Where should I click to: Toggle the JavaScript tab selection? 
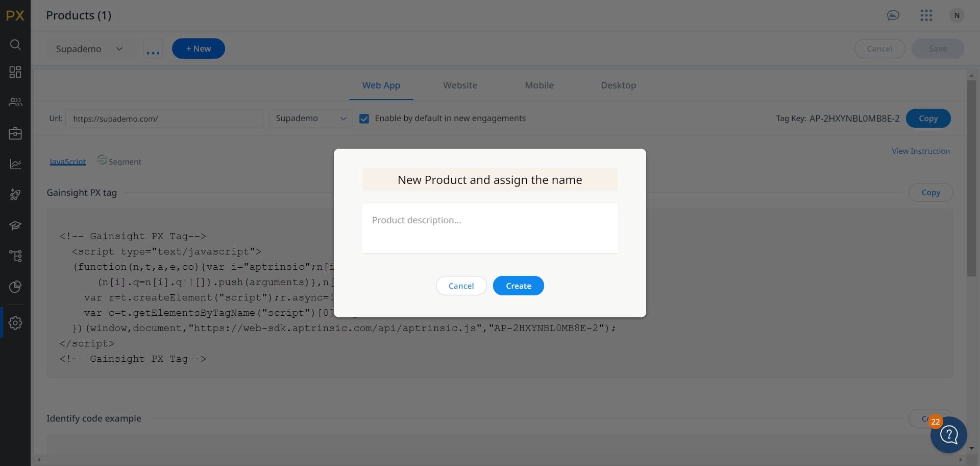pos(68,161)
